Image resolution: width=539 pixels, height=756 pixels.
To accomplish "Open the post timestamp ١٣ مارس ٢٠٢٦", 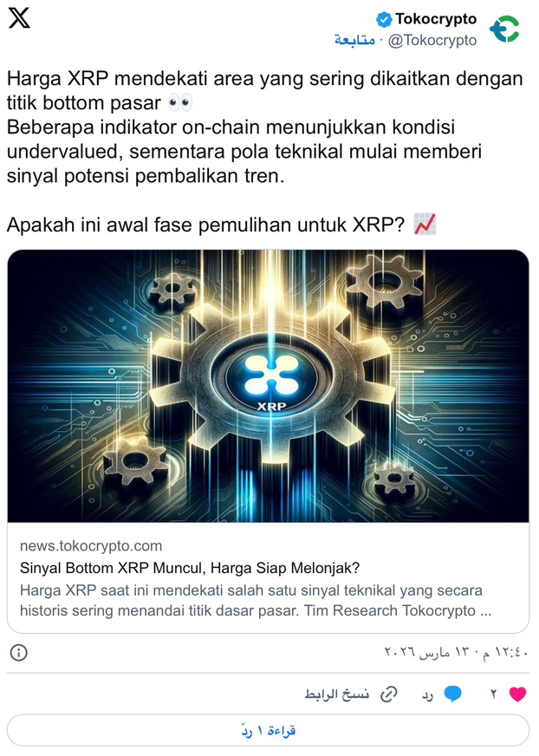I will pos(456,652).
